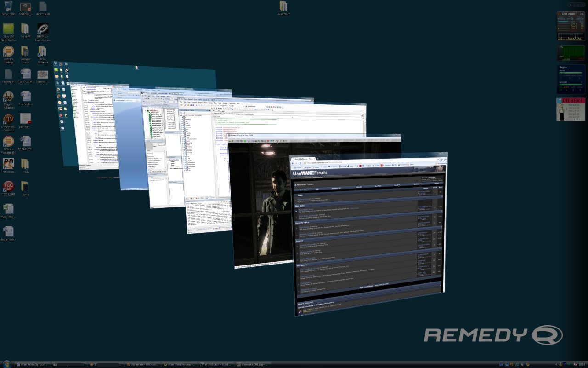
Task: Open the topten.docx document
Action: [x=8, y=232]
